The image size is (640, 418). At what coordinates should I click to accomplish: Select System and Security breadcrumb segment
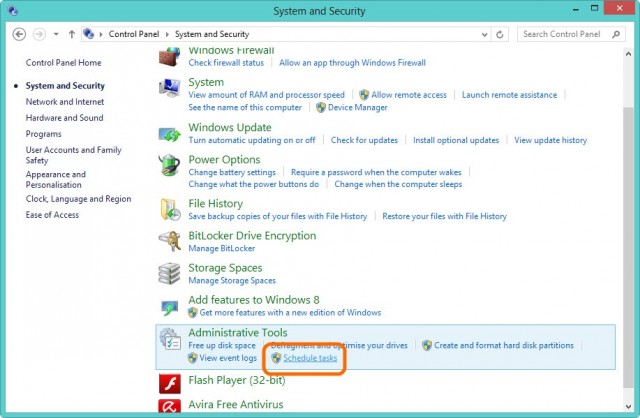212,34
